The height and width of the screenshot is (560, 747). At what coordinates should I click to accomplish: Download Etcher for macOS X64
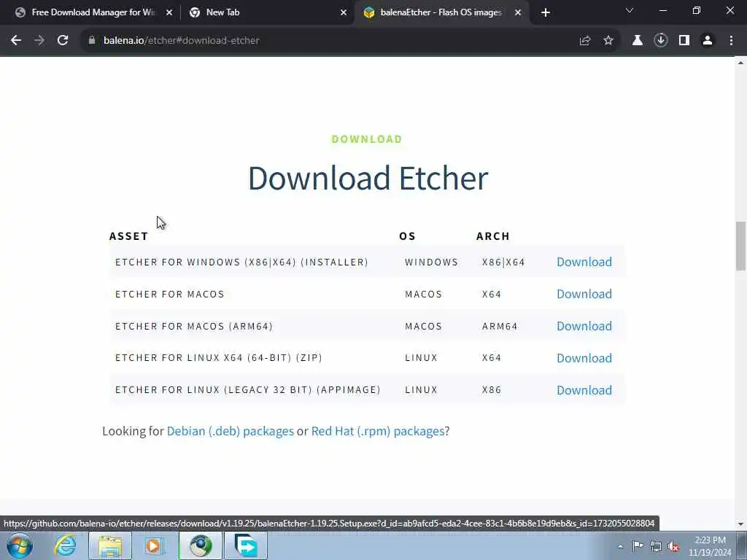click(x=584, y=294)
